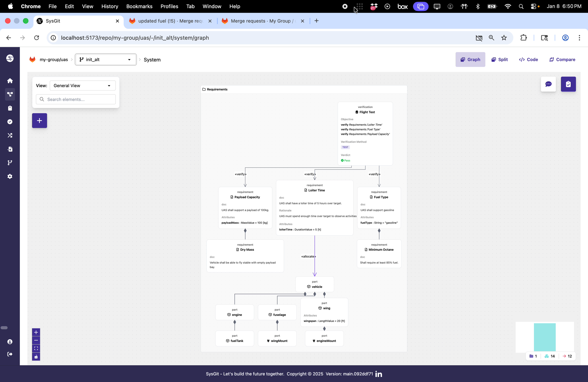
Task: Open the init_alt branch dropdown
Action: 106,59
